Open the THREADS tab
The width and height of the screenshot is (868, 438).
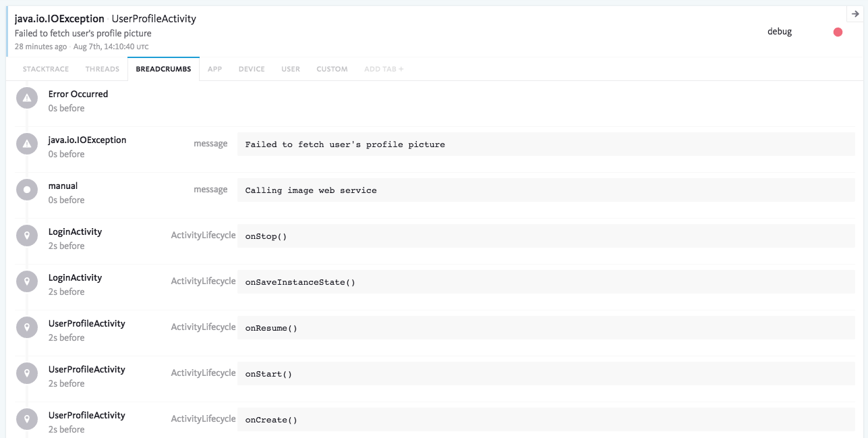pos(102,68)
